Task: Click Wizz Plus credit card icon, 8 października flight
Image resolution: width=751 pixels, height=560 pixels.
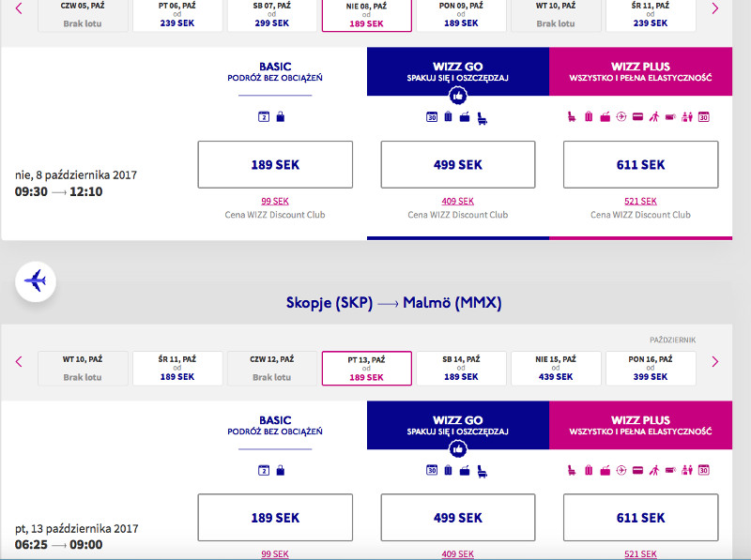Action: coord(637,117)
